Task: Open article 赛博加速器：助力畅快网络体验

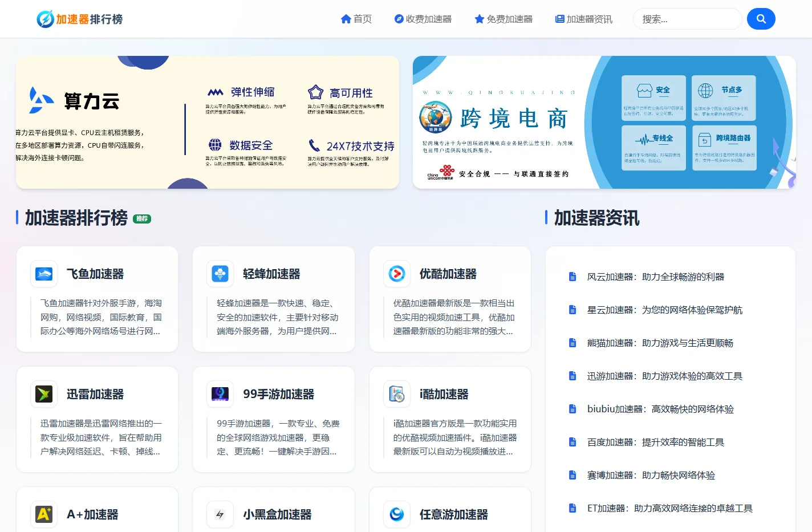Action: (x=651, y=475)
